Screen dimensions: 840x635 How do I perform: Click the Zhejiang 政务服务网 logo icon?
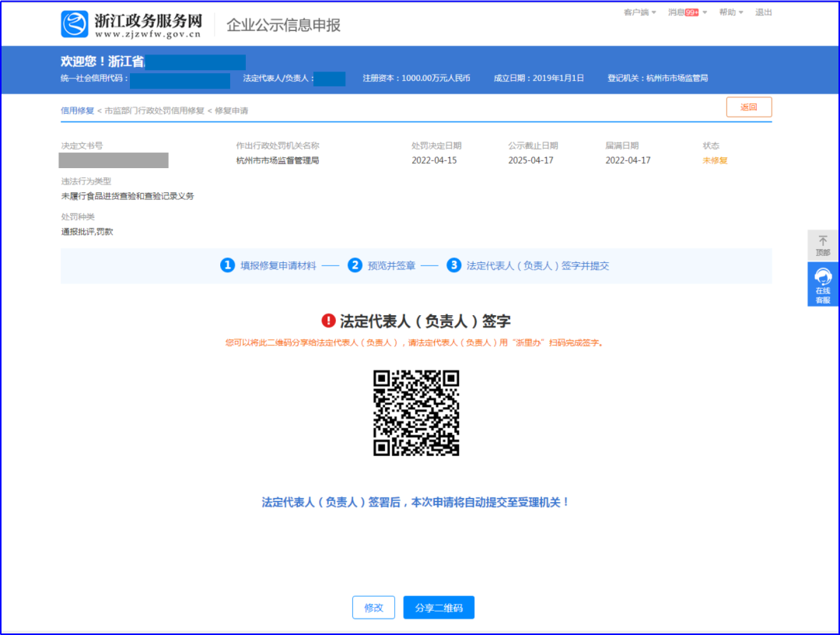click(x=75, y=24)
